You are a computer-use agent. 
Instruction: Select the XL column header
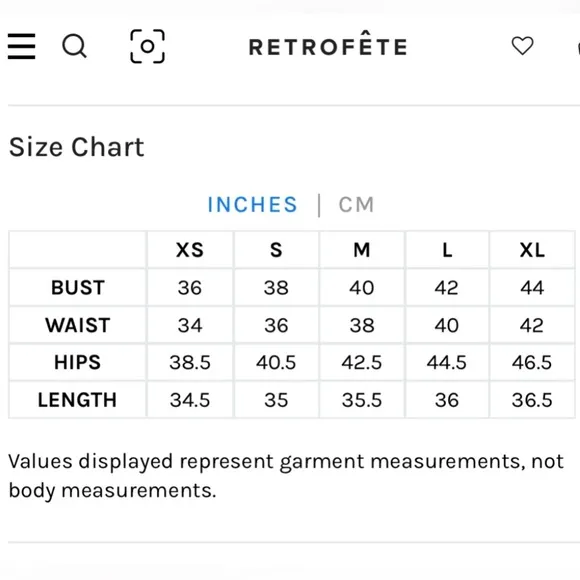tap(532, 250)
